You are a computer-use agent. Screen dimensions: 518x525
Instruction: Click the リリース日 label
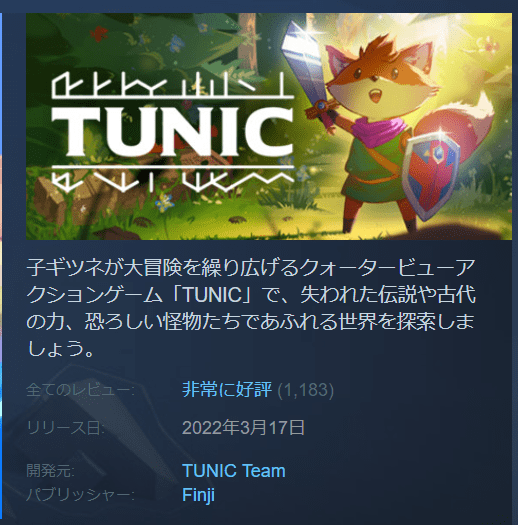point(65,428)
